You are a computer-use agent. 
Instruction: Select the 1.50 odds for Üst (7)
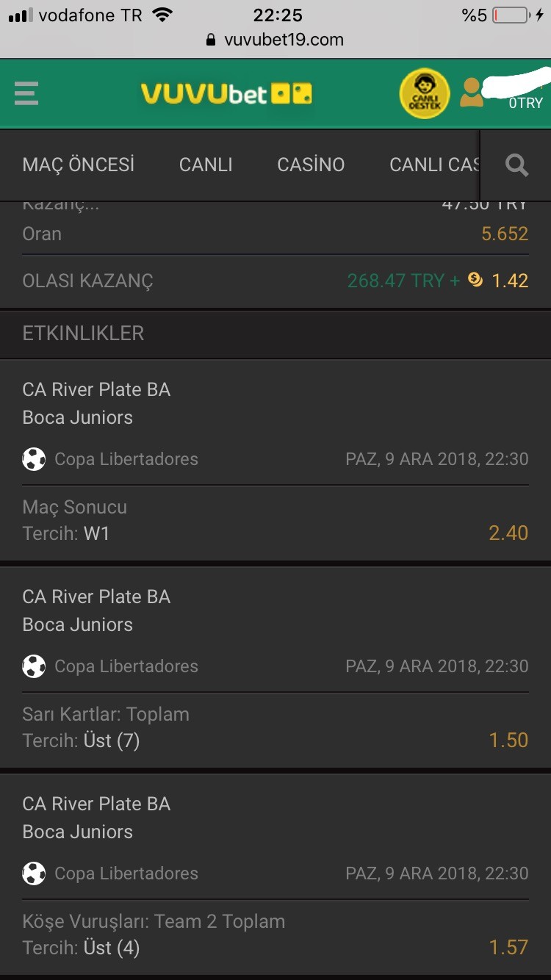[508, 740]
